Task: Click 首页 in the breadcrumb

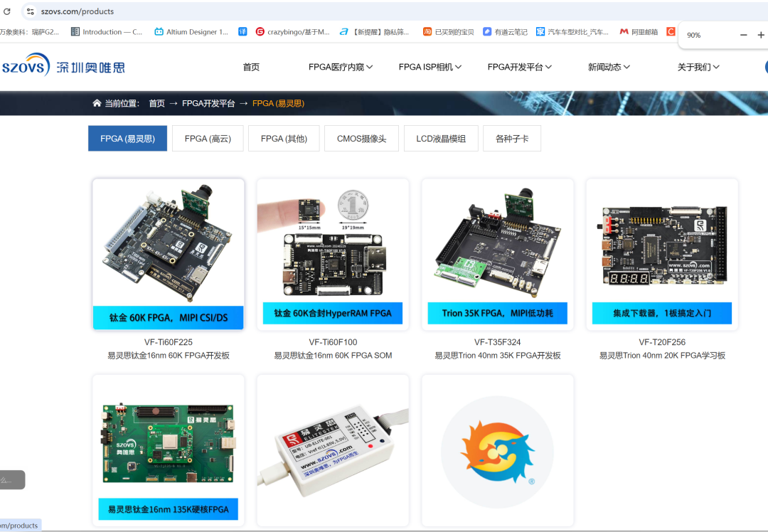Action: pyautogui.click(x=156, y=103)
